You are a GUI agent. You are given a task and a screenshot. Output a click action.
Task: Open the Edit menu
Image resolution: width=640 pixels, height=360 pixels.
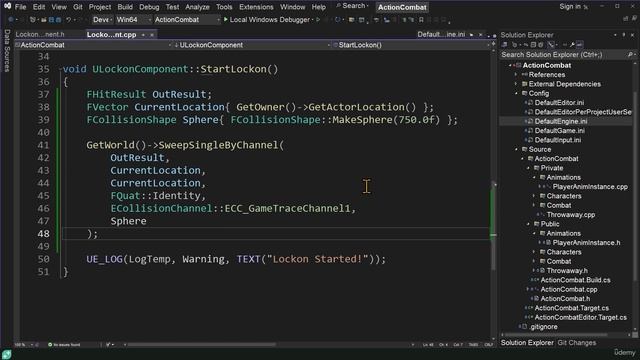(39, 7)
